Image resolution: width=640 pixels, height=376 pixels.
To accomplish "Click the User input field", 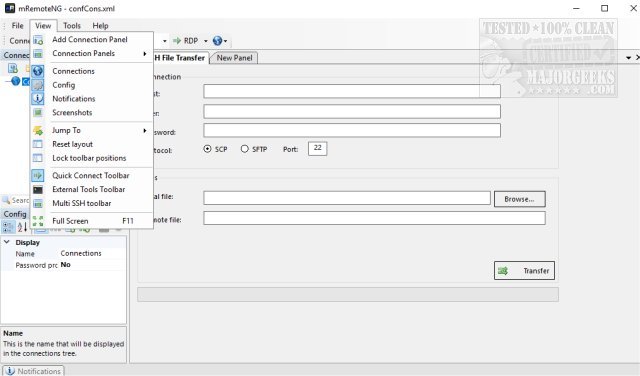I will tap(352, 111).
